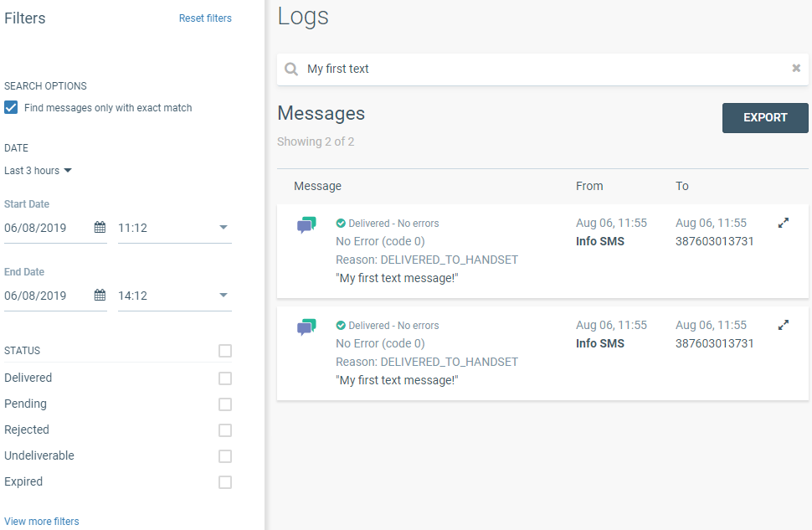
Task: Click the search magnifier icon in Logs
Action: 291,69
